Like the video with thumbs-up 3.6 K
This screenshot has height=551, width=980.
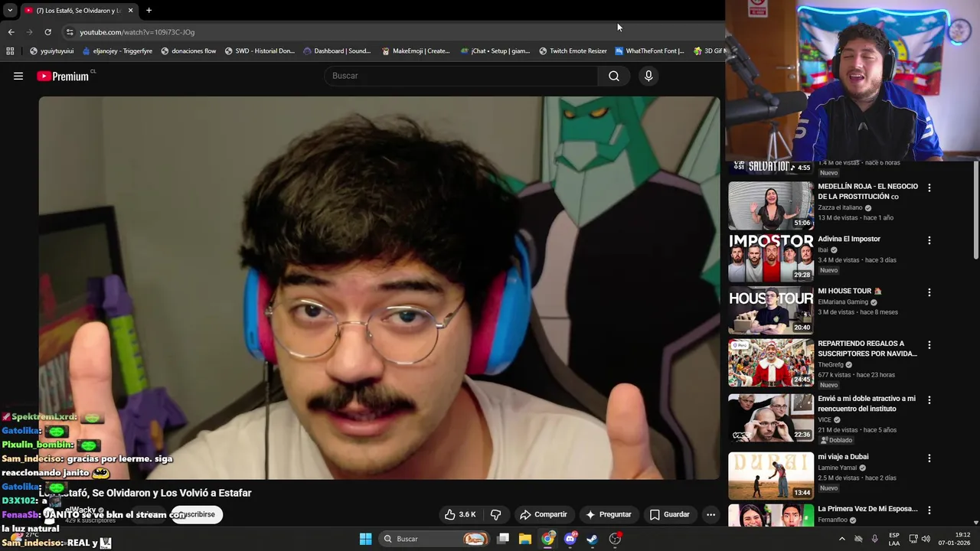pos(460,514)
